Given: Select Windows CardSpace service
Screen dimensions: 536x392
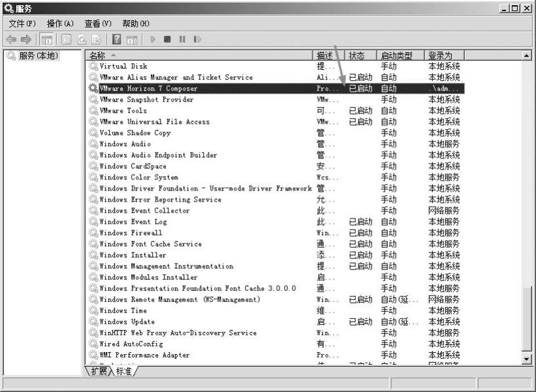Looking at the screenshot, I should 275,166.
